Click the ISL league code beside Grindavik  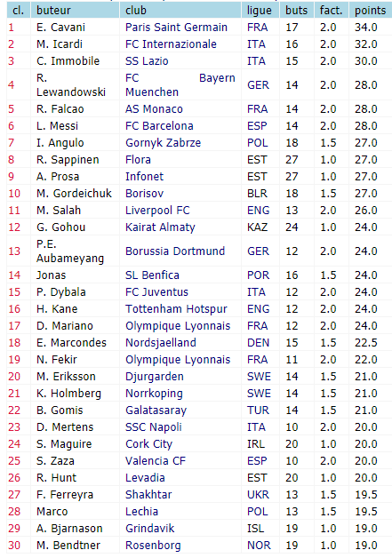(256, 529)
